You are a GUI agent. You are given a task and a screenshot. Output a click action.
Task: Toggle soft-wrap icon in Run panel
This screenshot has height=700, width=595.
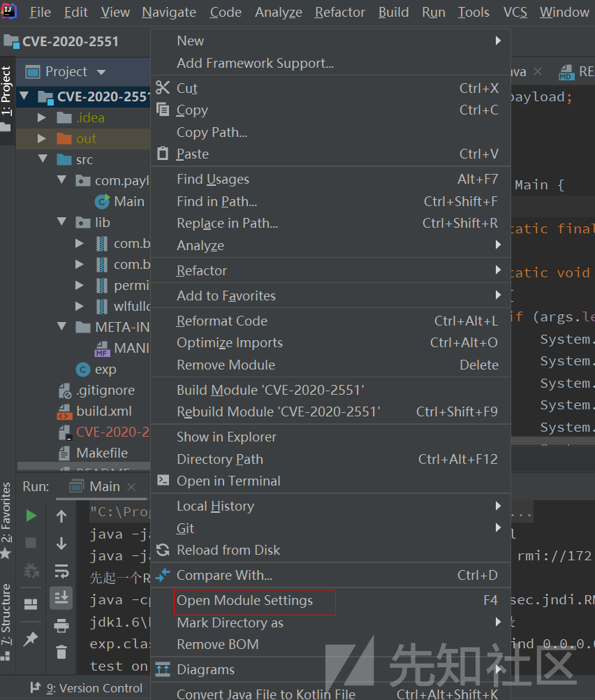(x=61, y=571)
